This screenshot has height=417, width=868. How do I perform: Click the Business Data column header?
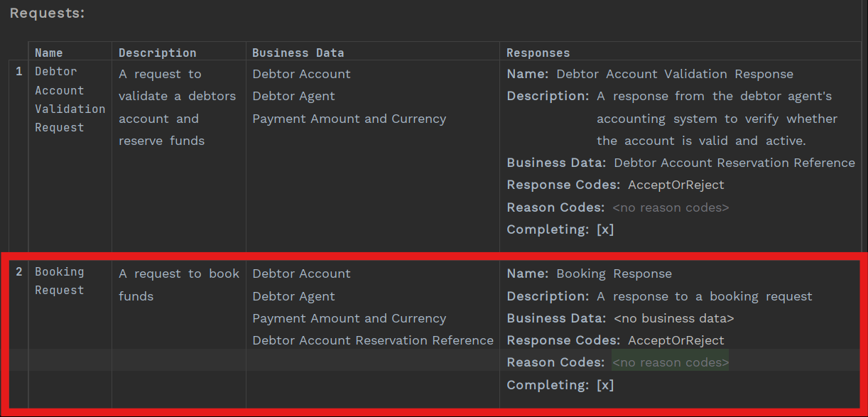coord(298,53)
